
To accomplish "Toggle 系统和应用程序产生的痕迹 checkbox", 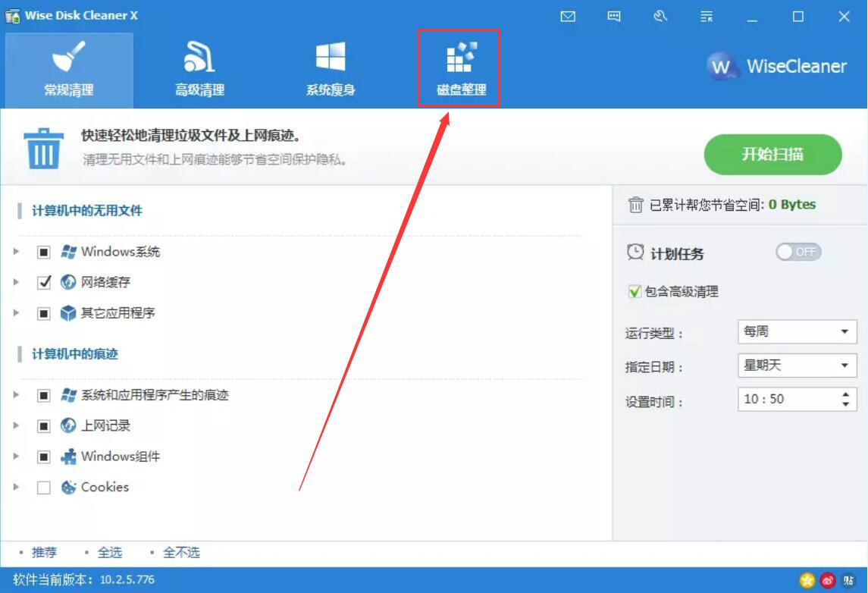I will point(44,395).
